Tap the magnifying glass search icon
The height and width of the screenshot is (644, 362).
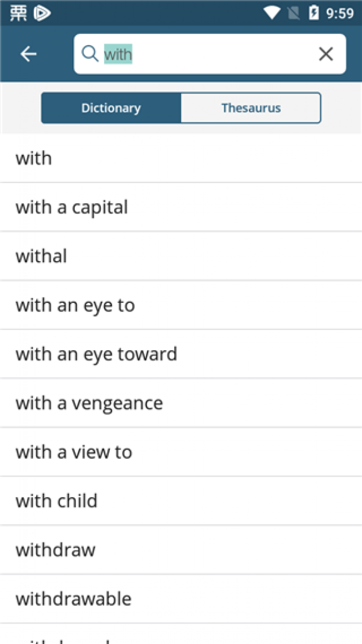[x=90, y=53]
